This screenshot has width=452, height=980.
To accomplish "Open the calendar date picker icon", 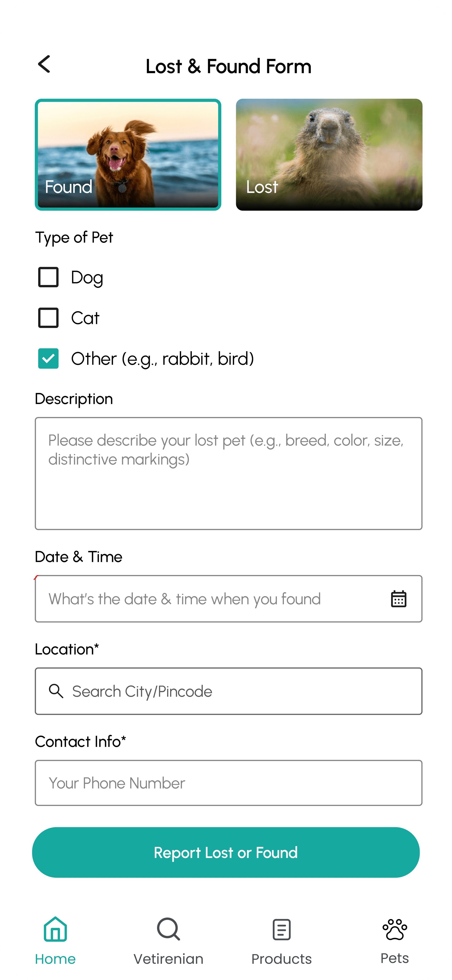I will tap(398, 599).
